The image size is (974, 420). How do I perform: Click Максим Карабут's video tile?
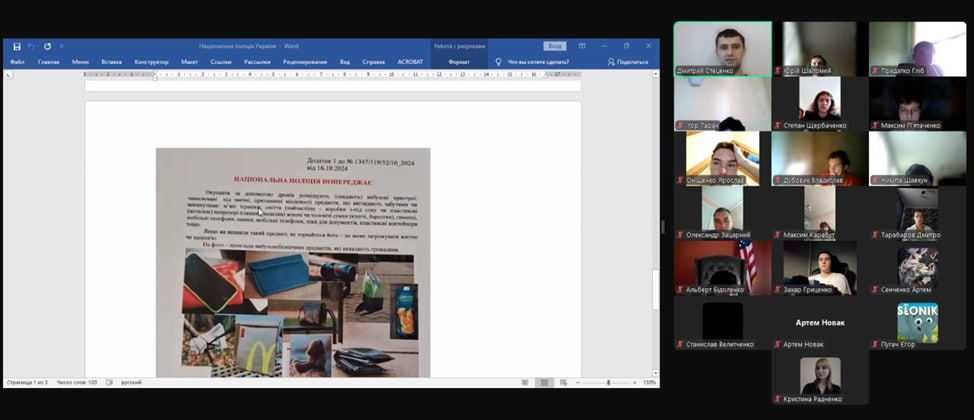(x=820, y=213)
